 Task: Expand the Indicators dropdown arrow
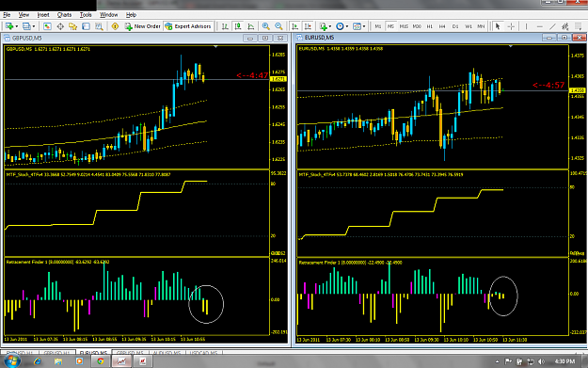point(330,26)
